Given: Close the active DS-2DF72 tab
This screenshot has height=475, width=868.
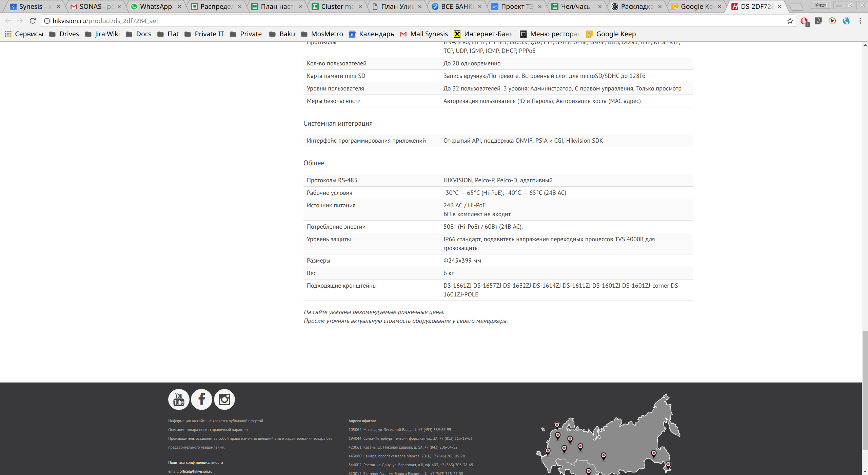Looking at the screenshot, I should click(x=780, y=6).
